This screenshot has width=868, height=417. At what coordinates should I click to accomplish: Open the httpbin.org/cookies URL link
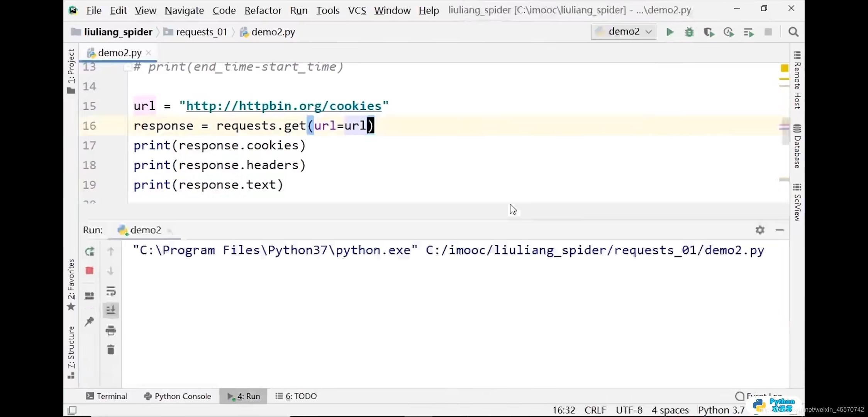[x=284, y=106]
